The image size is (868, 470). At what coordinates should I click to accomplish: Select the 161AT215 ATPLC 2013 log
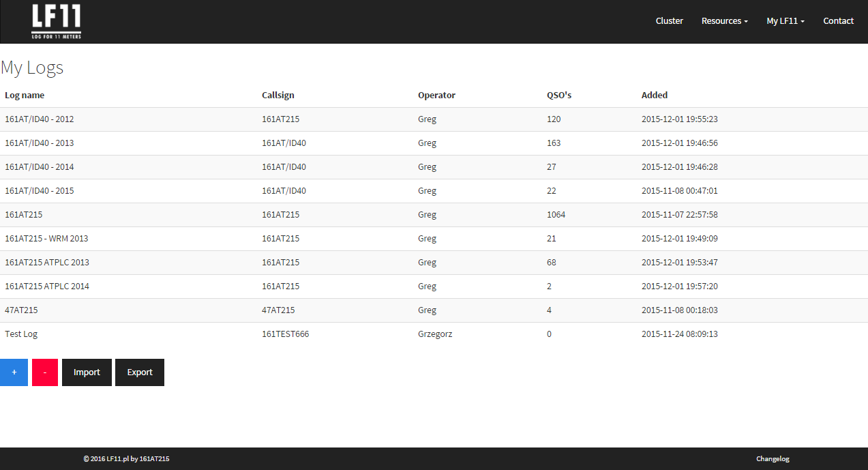[x=47, y=263]
